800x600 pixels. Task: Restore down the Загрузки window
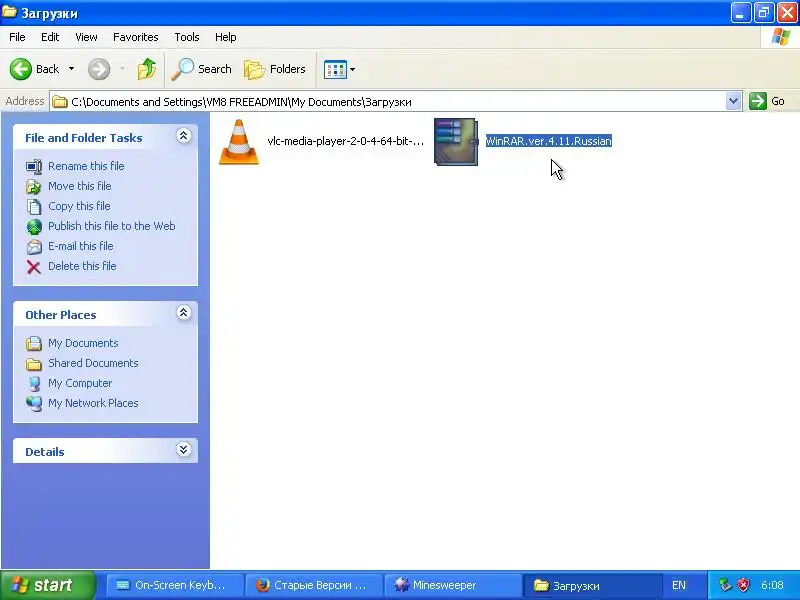tap(764, 13)
